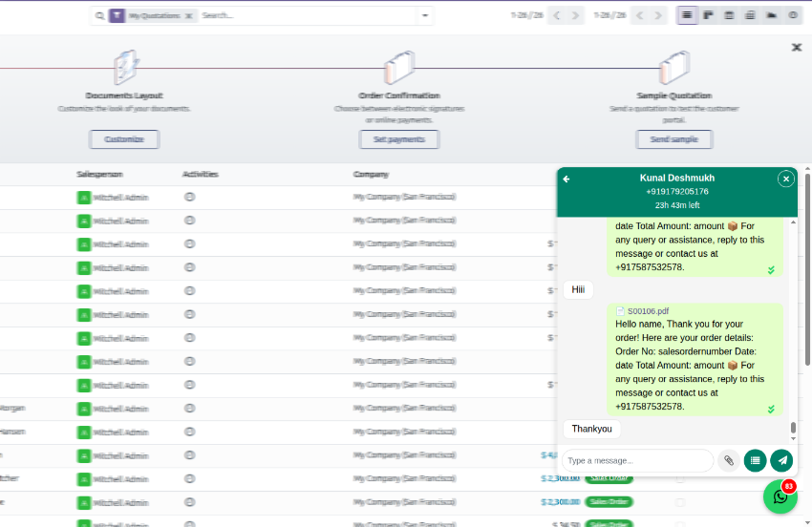The image size is (812, 527).
Task: Go back using chat header arrow
Action: pyautogui.click(x=566, y=179)
